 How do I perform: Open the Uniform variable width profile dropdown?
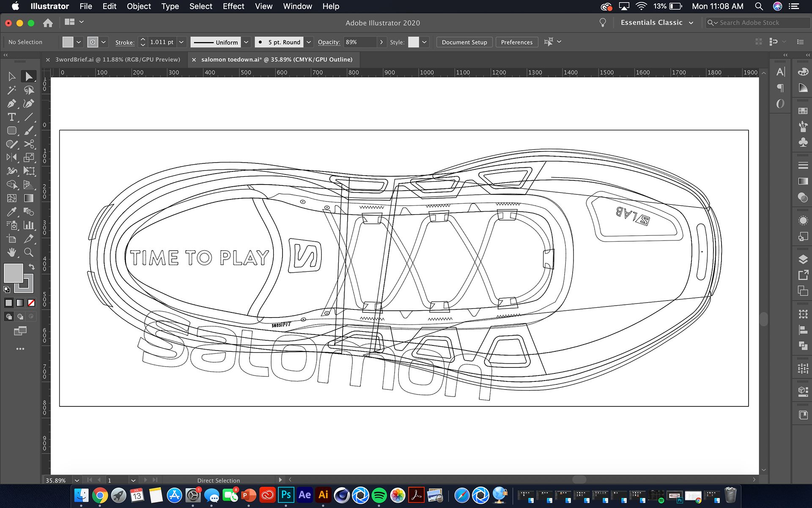pyautogui.click(x=246, y=42)
